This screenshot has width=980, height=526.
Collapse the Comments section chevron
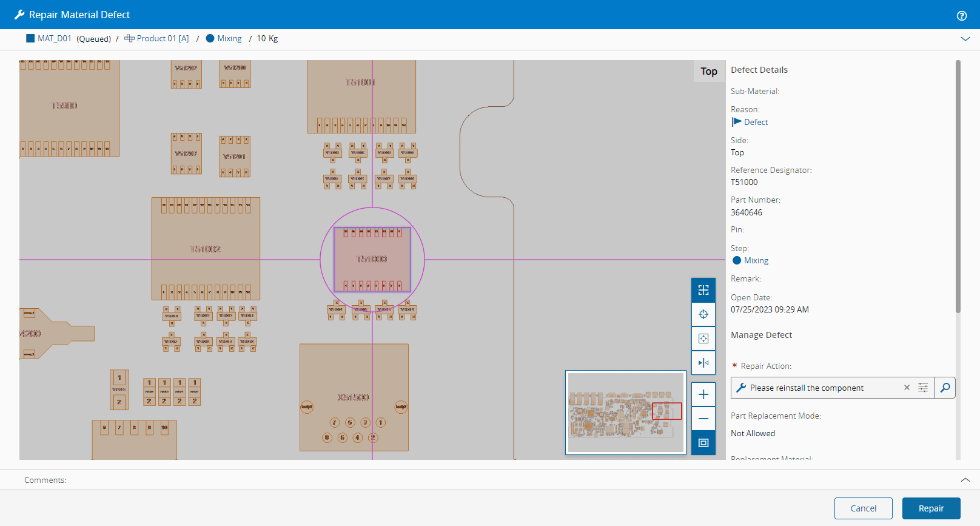pyautogui.click(x=965, y=480)
